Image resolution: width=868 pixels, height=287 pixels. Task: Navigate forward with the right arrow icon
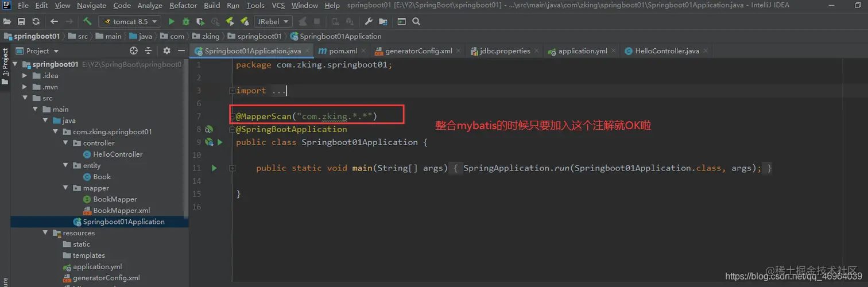click(70, 21)
